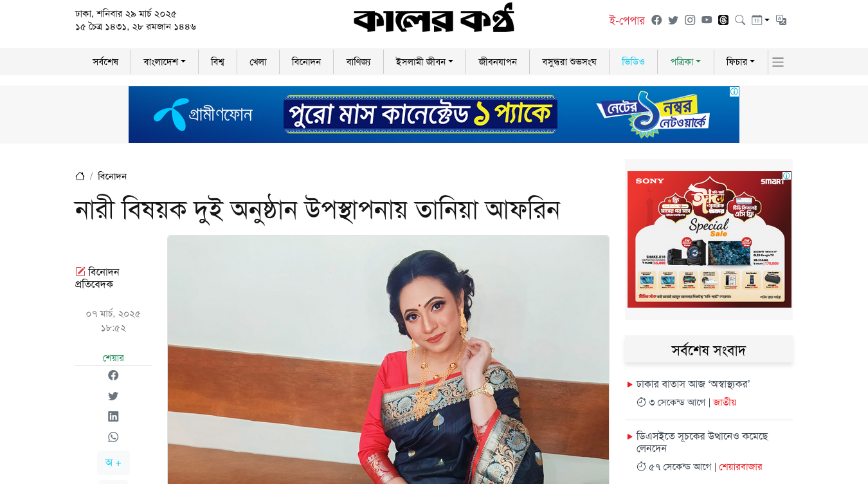The image size is (868, 484).
Task: Open the ই-পেপার link
Action: [627, 20]
